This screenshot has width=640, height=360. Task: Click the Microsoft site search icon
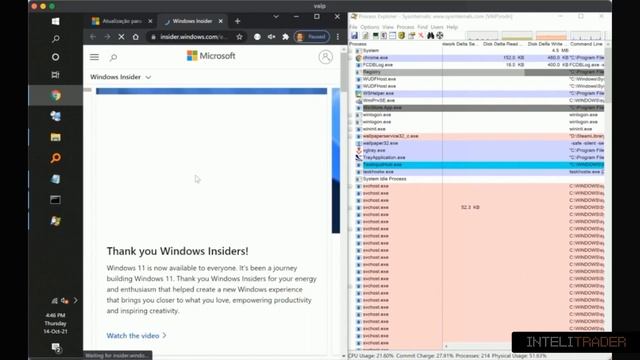click(x=113, y=57)
